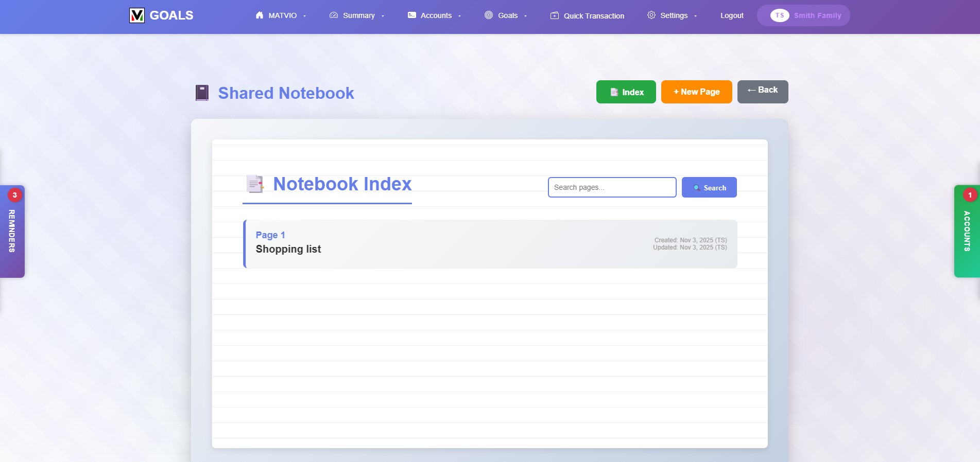Click the Shared Notebook book icon
980x462 pixels.
pos(202,93)
